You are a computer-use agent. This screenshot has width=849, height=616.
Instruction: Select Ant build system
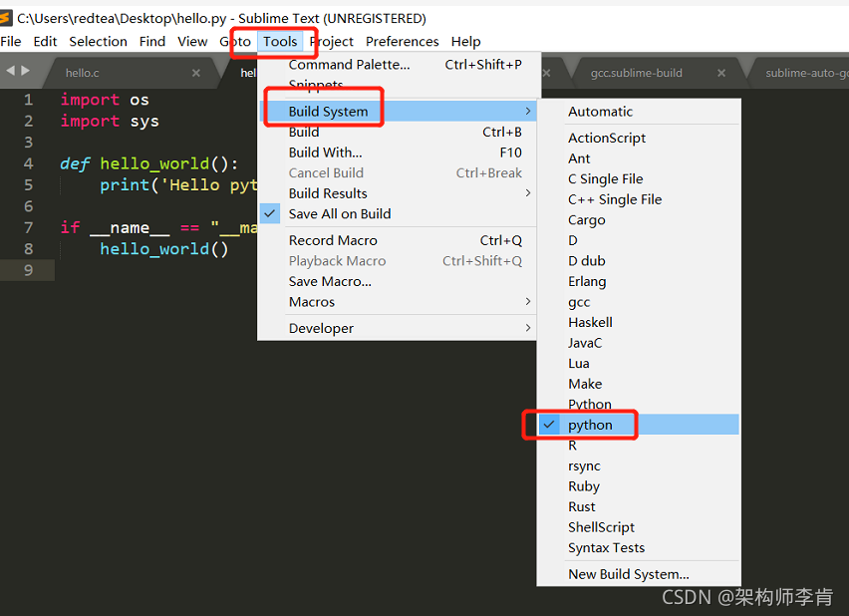639,158
